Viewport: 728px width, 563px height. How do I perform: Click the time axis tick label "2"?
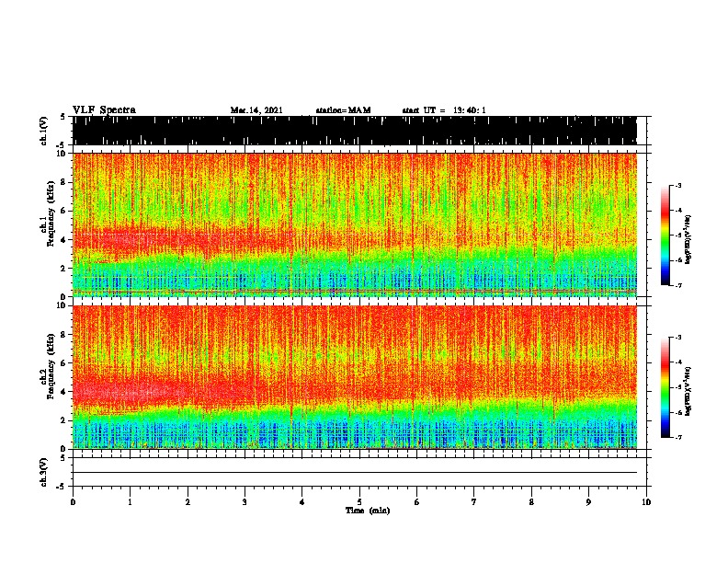point(188,502)
